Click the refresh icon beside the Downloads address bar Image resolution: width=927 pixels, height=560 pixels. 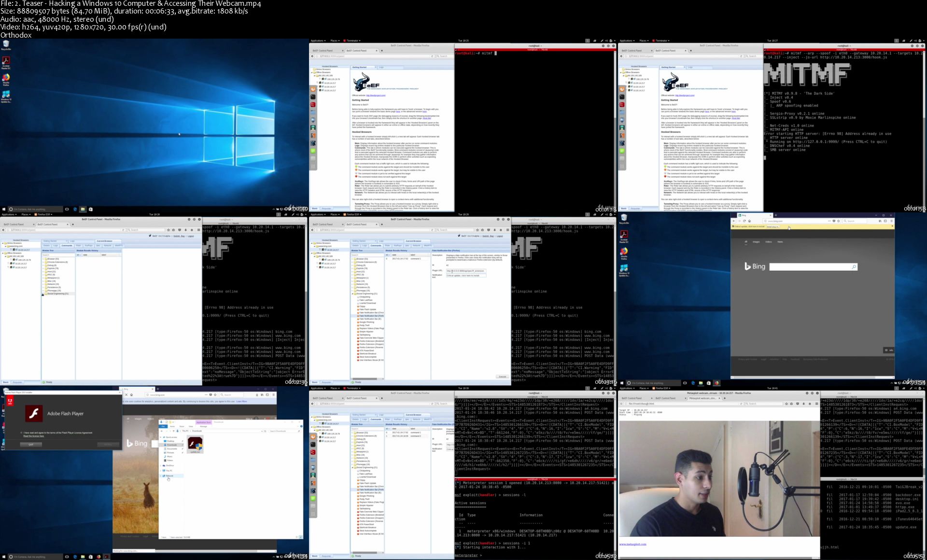pyautogui.click(x=265, y=431)
